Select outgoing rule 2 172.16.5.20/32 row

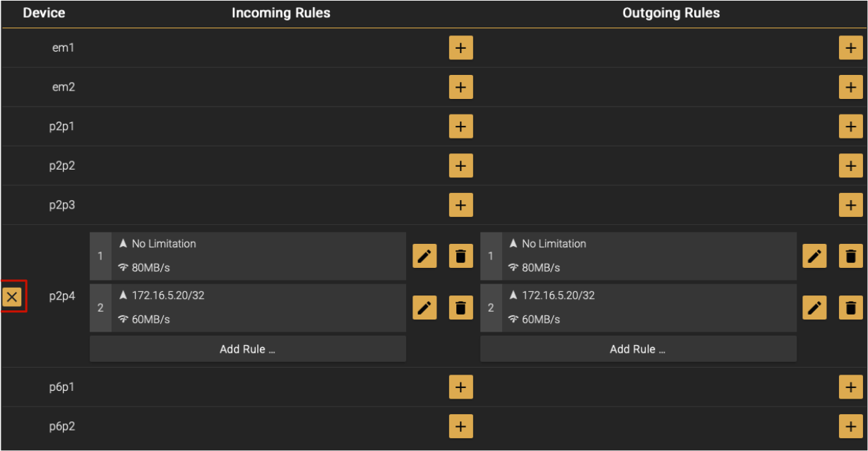click(638, 307)
